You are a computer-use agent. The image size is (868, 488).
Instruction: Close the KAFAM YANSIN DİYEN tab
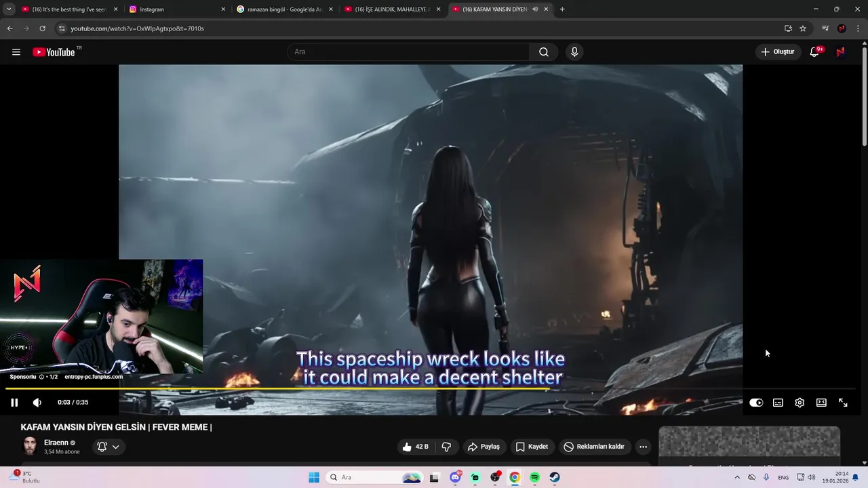coord(546,9)
